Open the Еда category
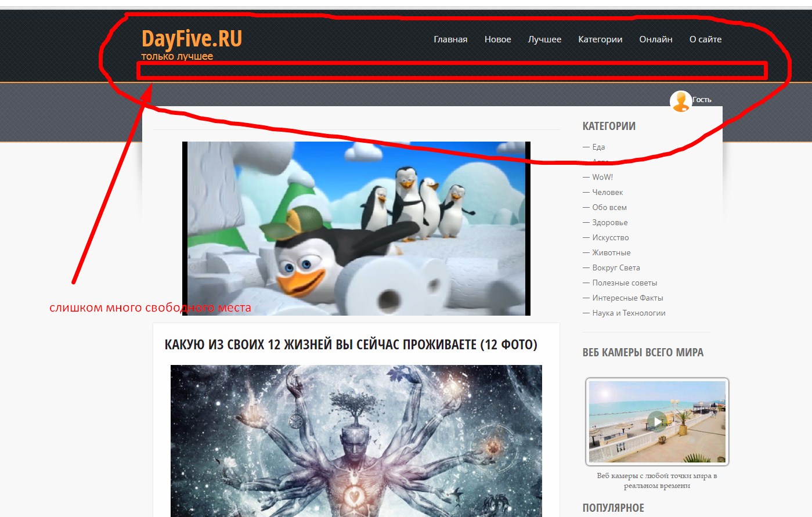Image resolution: width=812 pixels, height=517 pixels. point(598,147)
